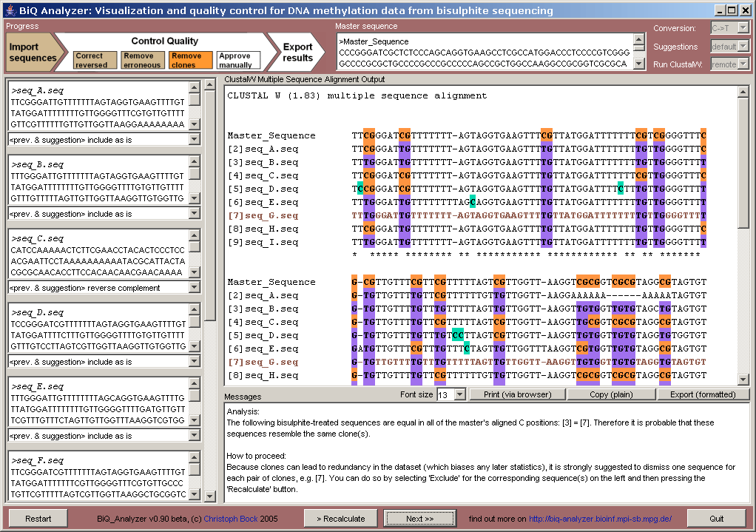Click the alignment output scrollbar thumb
The height and width of the screenshot is (532, 756).
pos(743,164)
